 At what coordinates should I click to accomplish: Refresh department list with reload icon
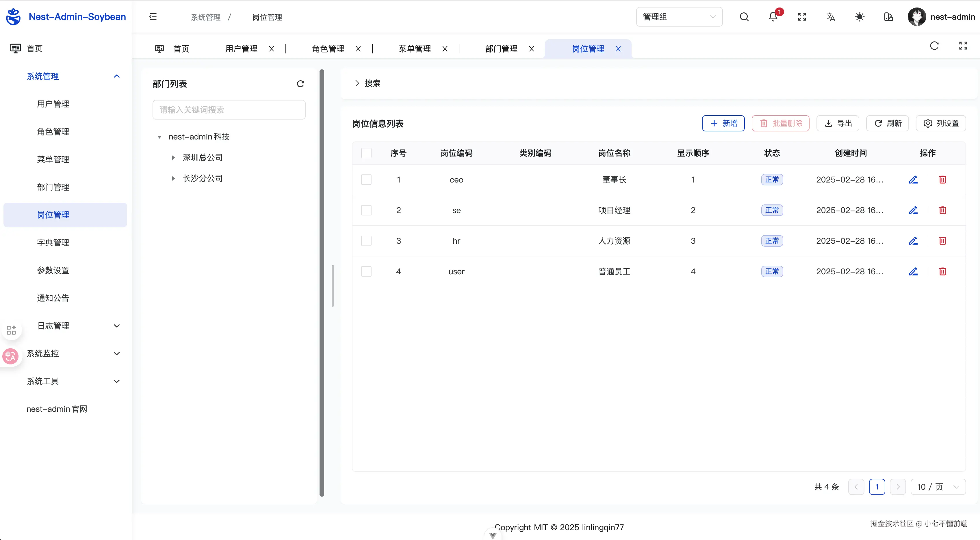pyautogui.click(x=300, y=84)
